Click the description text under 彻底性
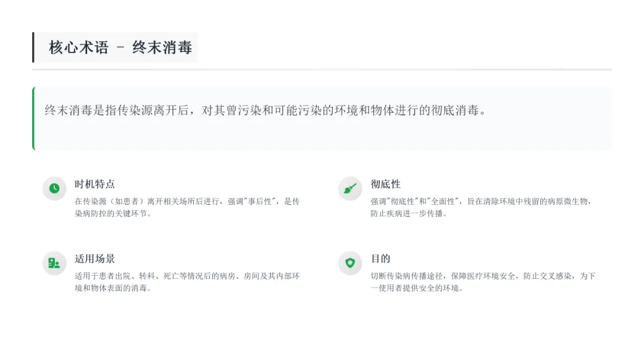The width and height of the screenshot is (644, 363). point(481,207)
